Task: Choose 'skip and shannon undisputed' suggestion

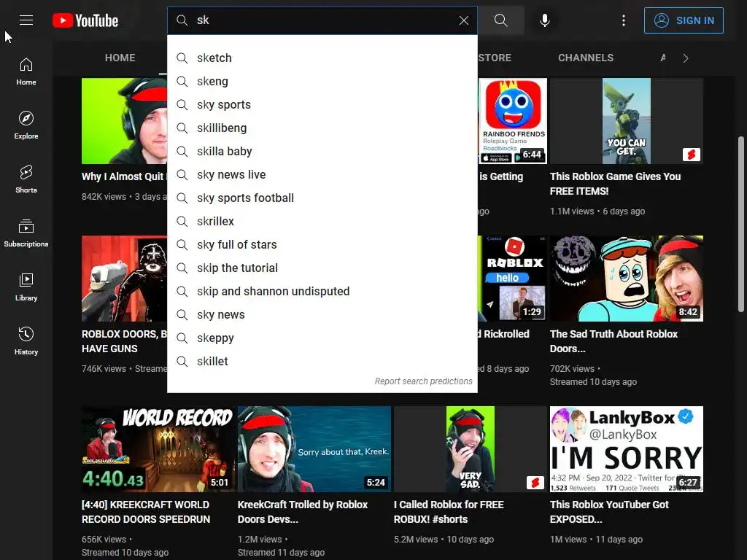Action: click(x=322, y=292)
